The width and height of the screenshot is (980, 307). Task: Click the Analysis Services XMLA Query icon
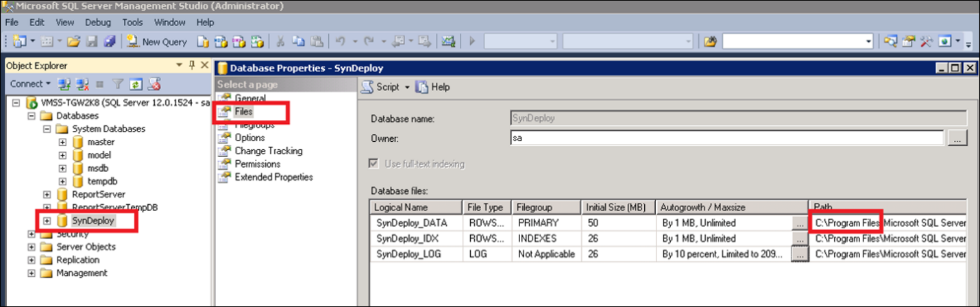click(x=258, y=41)
